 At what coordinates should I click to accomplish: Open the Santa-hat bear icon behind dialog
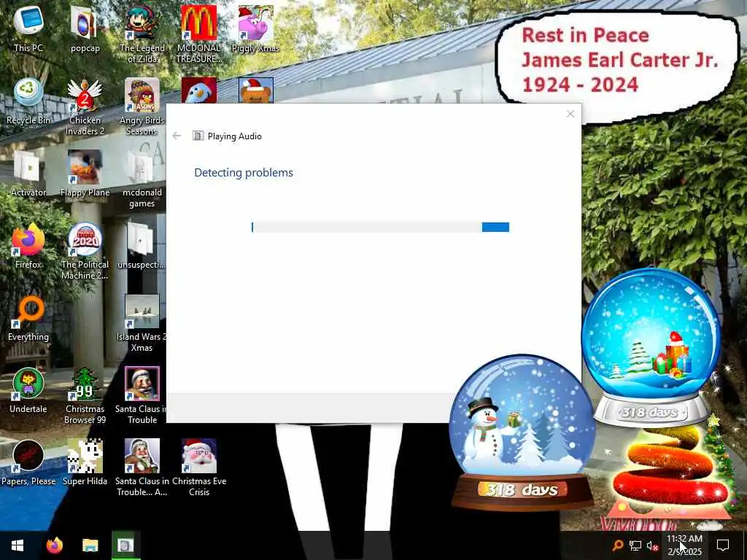click(x=256, y=90)
